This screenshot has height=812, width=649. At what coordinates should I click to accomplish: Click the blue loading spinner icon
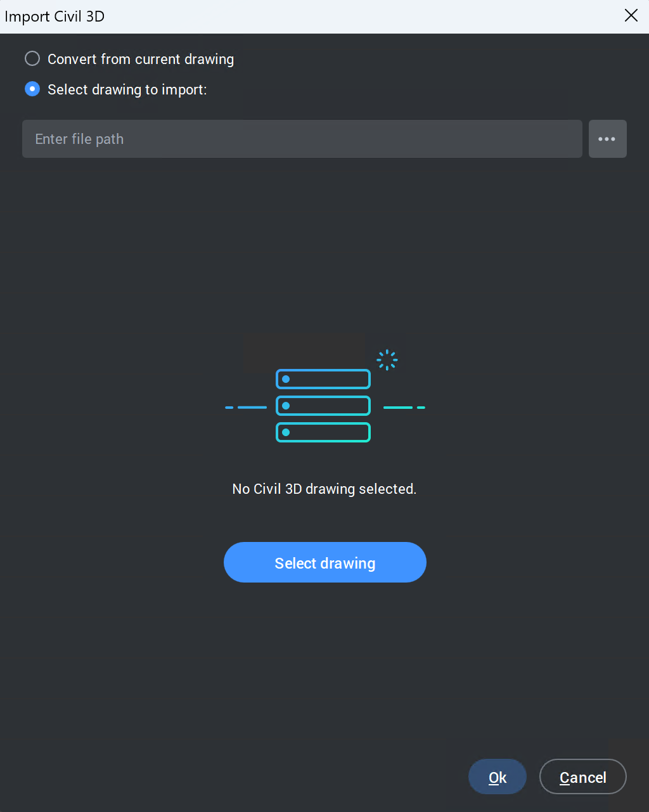pos(387,360)
